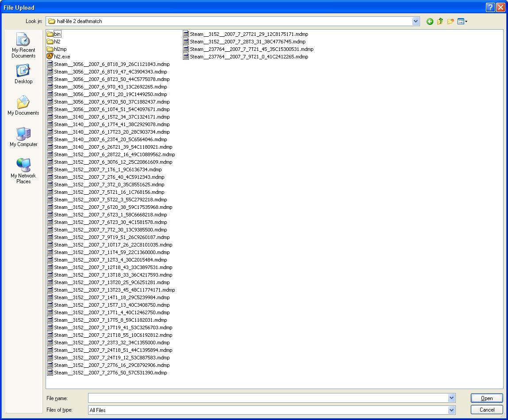Open My Computer in places bar
The height and width of the screenshot is (420, 508).
tap(23, 137)
